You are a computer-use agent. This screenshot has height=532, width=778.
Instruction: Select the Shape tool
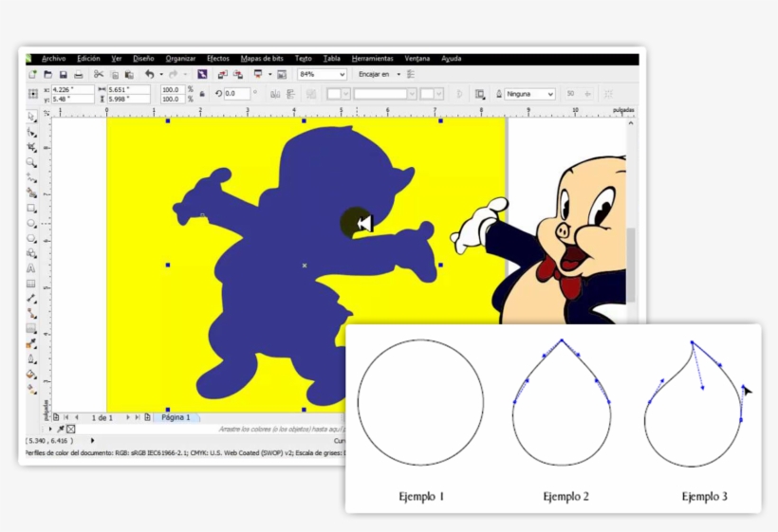pos(31,133)
